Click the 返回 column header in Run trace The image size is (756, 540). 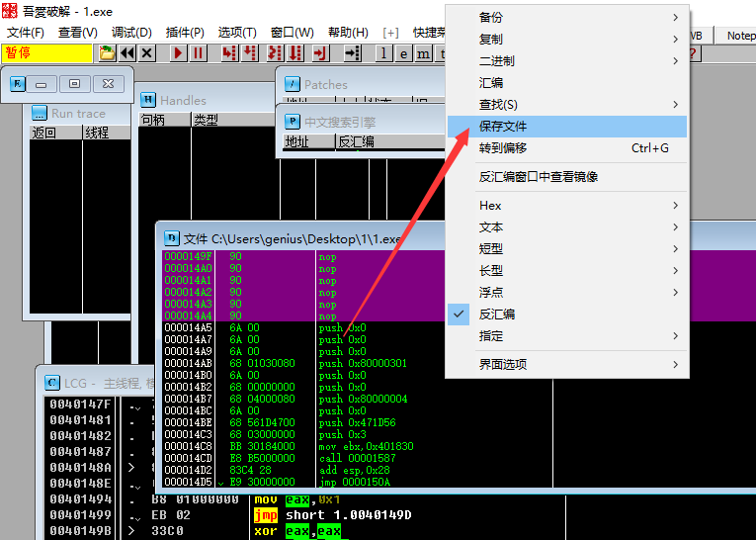point(56,133)
